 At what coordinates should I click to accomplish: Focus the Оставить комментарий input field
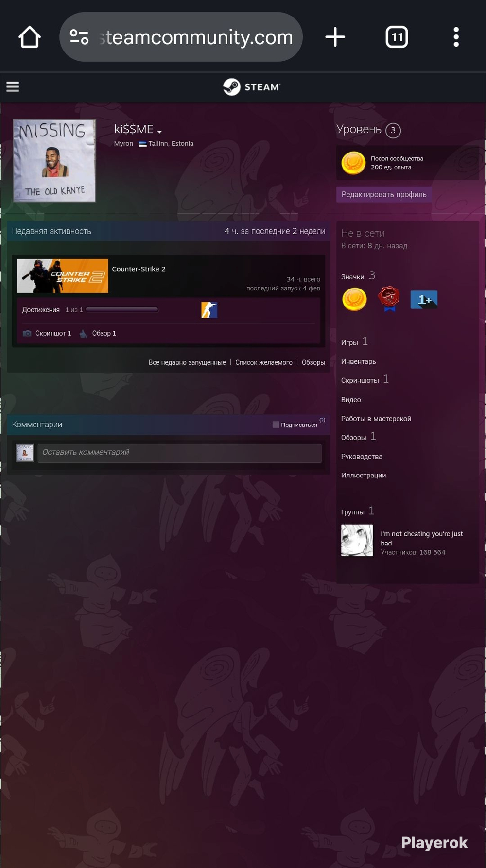pyautogui.click(x=179, y=453)
